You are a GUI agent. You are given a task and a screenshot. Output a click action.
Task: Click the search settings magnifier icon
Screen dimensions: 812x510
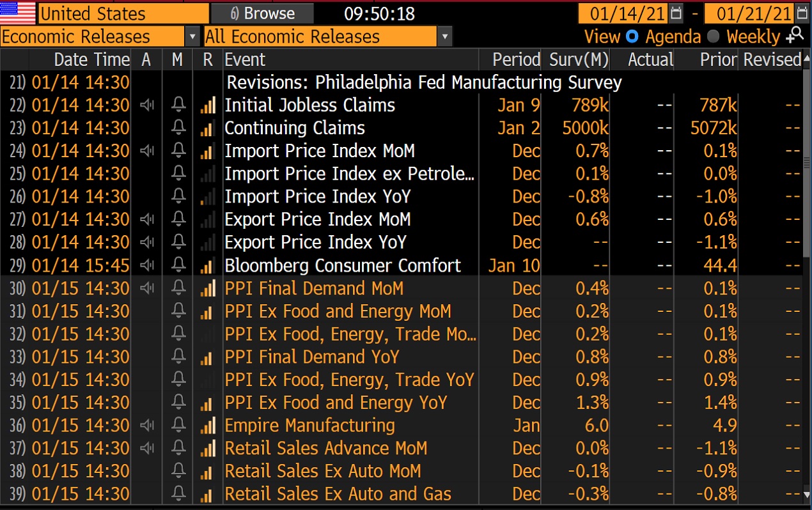[794, 35]
